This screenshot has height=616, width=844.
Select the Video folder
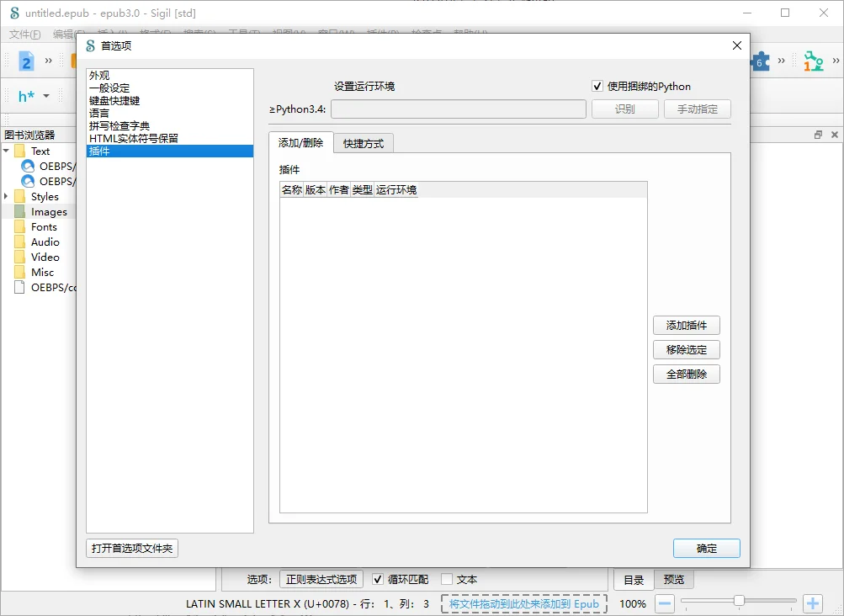(45, 257)
